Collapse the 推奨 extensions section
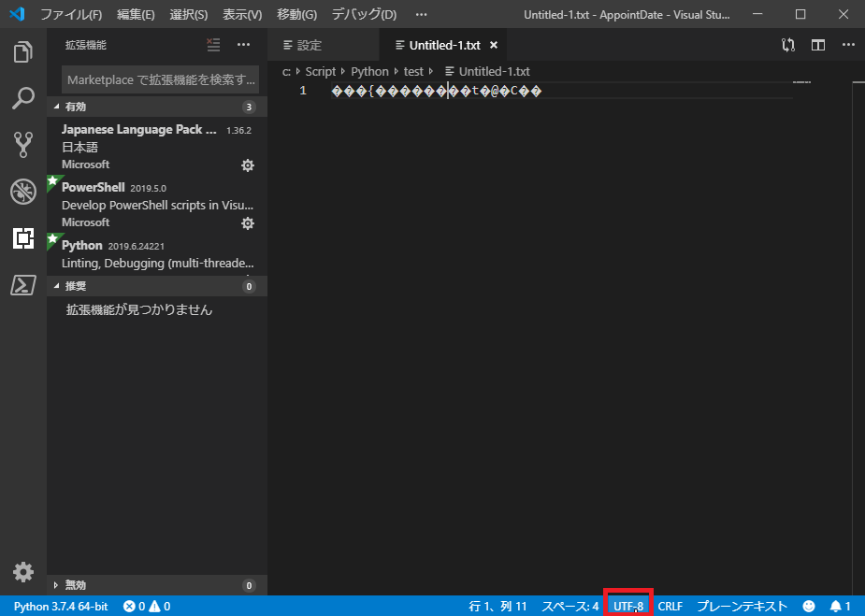The height and width of the screenshot is (616, 865). (157, 286)
